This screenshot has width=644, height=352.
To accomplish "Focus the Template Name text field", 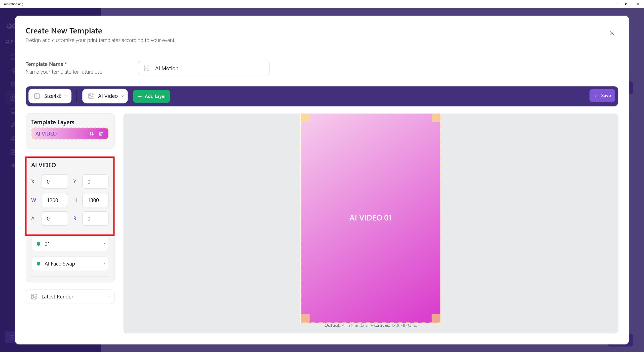I will pyautogui.click(x=209, y=68).
